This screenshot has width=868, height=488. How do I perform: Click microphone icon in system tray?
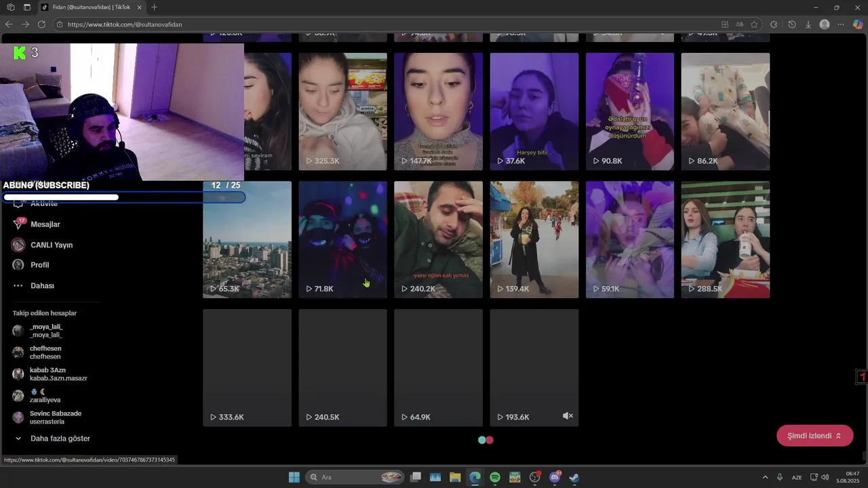click(x=780, y=477)
